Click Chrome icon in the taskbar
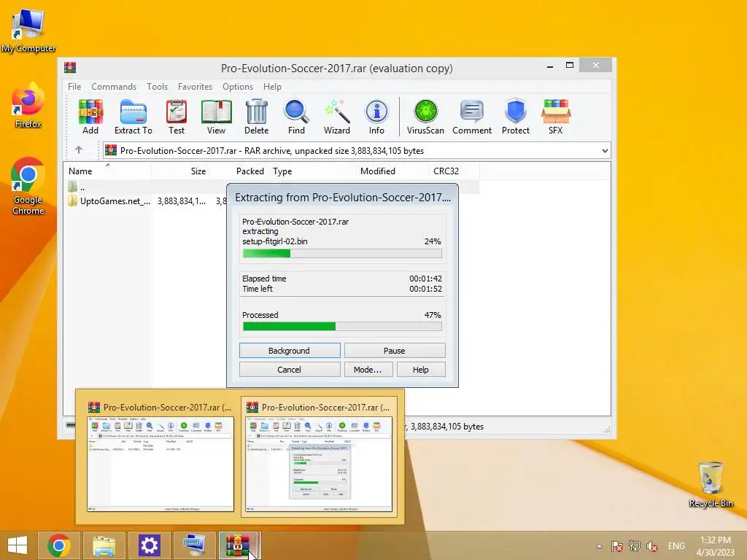The image size is (747, 560). (x=58, y=545)
